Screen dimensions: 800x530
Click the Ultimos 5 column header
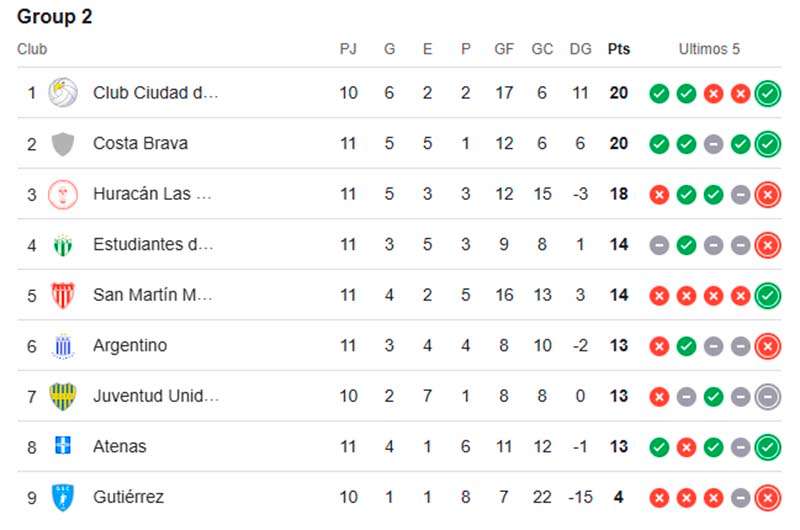point(709,49)
